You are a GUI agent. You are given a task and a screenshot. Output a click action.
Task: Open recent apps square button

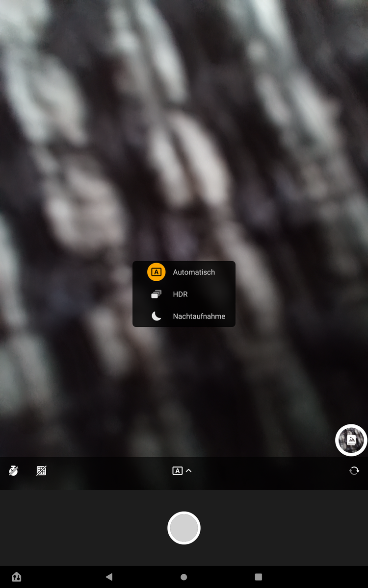click(259, 577)
